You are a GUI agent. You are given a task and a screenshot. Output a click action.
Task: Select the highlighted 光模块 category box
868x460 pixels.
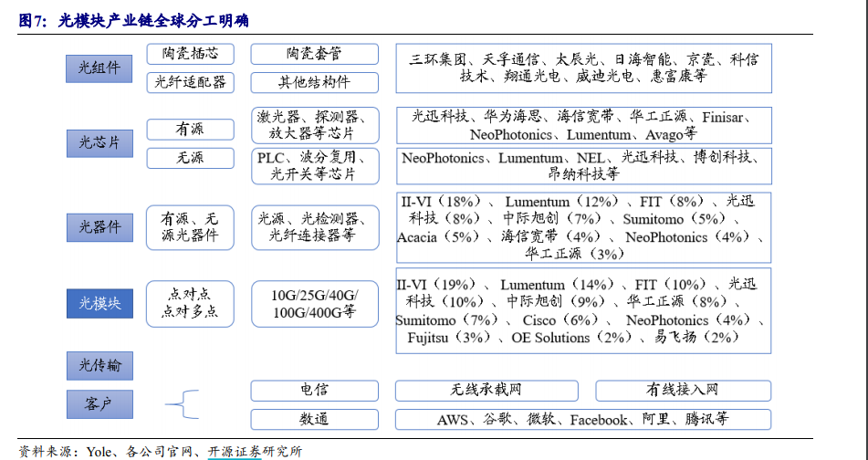click(x=99, y=303)
